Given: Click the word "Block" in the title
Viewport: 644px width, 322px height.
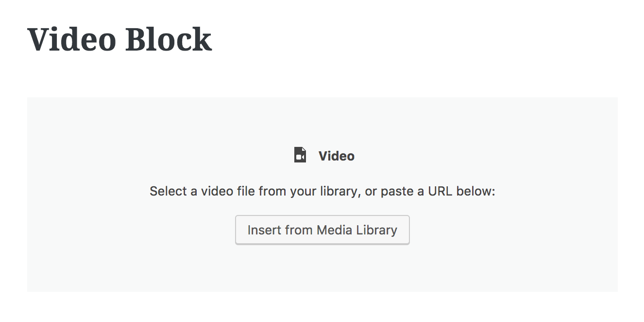Looking at the screenshot, I should [x=169, y=39].
